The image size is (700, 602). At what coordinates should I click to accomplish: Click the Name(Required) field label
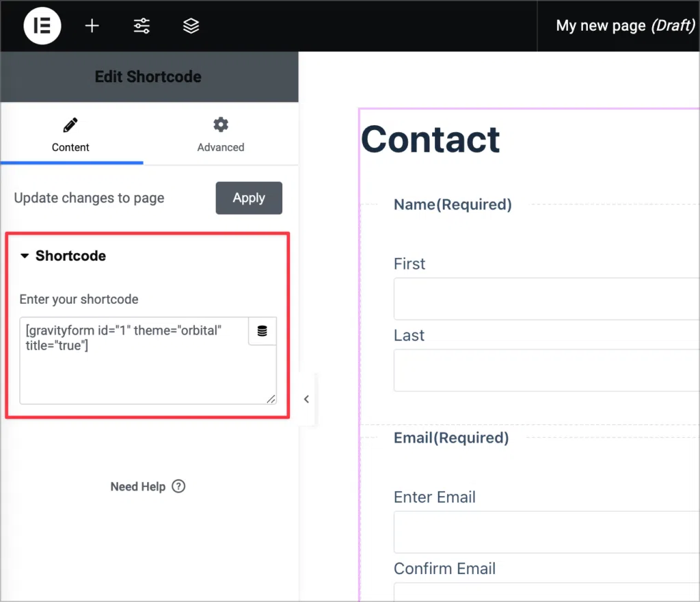(453, 205)
